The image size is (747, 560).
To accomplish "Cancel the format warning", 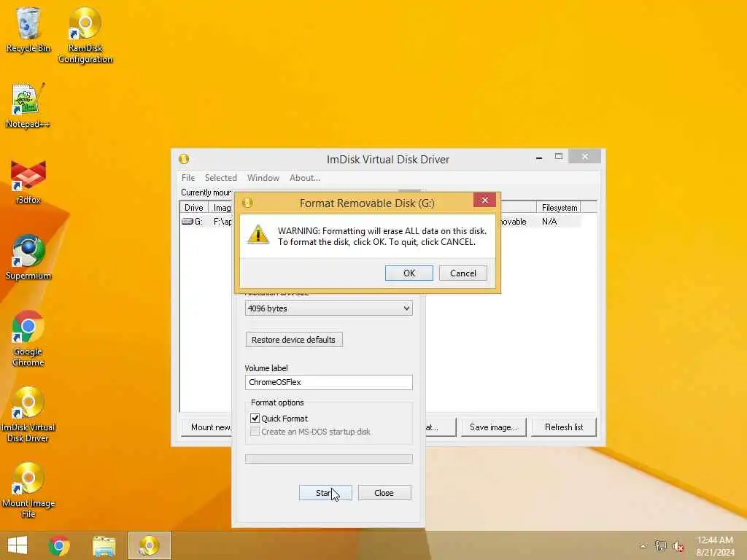I will (x=463, y=273).
